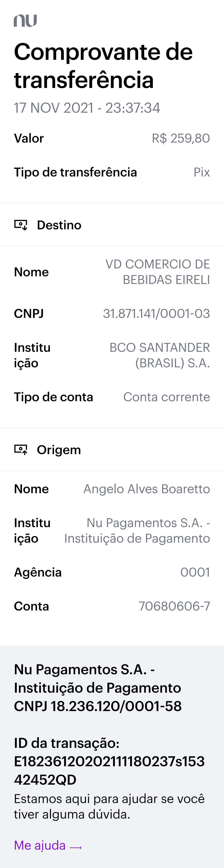Open the Me ajuda help link
The width and height of the screenshot is (224, 868).
click(x=40, y=845)
